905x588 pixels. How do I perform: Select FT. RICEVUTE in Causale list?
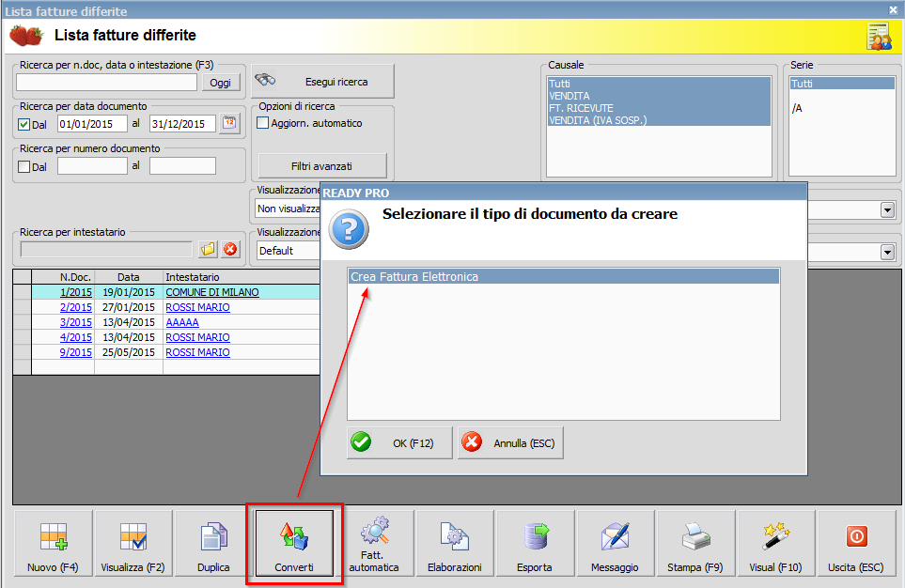tap(659, 108)
